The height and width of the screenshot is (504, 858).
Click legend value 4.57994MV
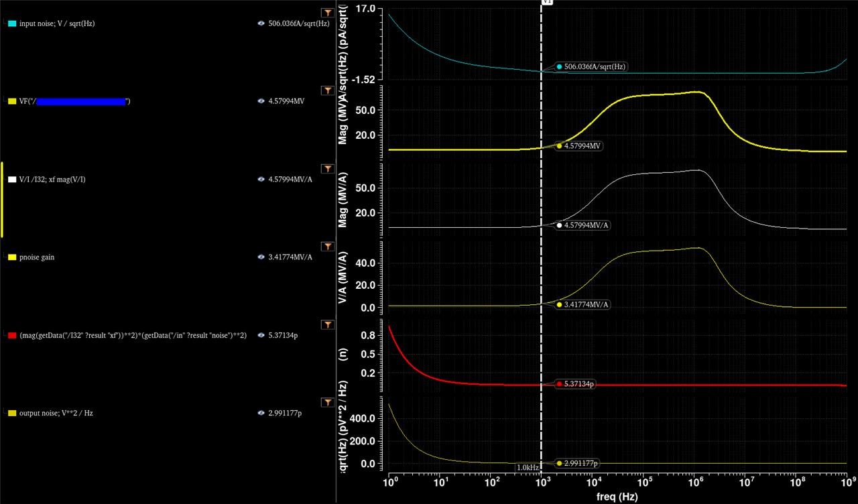[x=286, y=101]
